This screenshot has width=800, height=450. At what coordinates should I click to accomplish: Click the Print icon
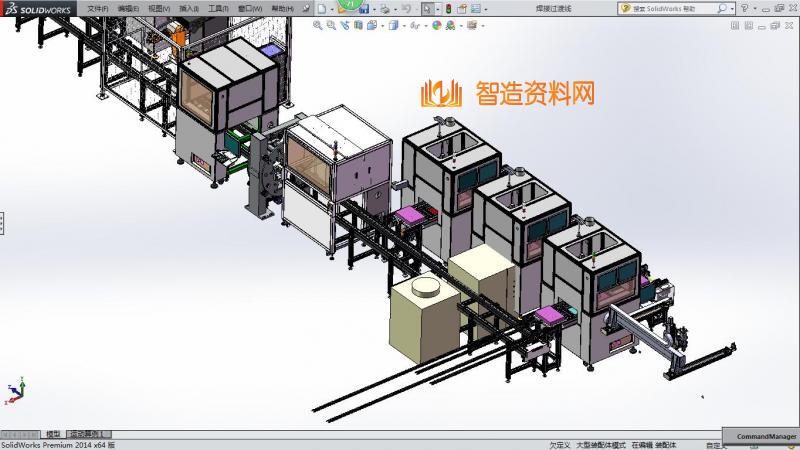[385, 8]
